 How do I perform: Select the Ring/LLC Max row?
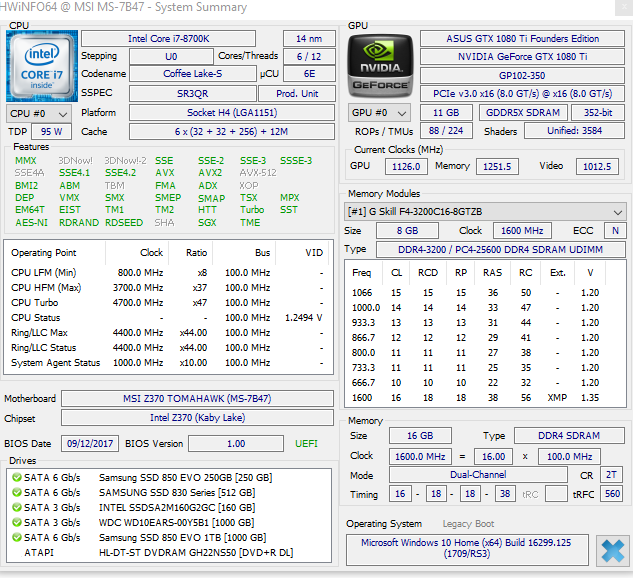click(x=168, y=333)
